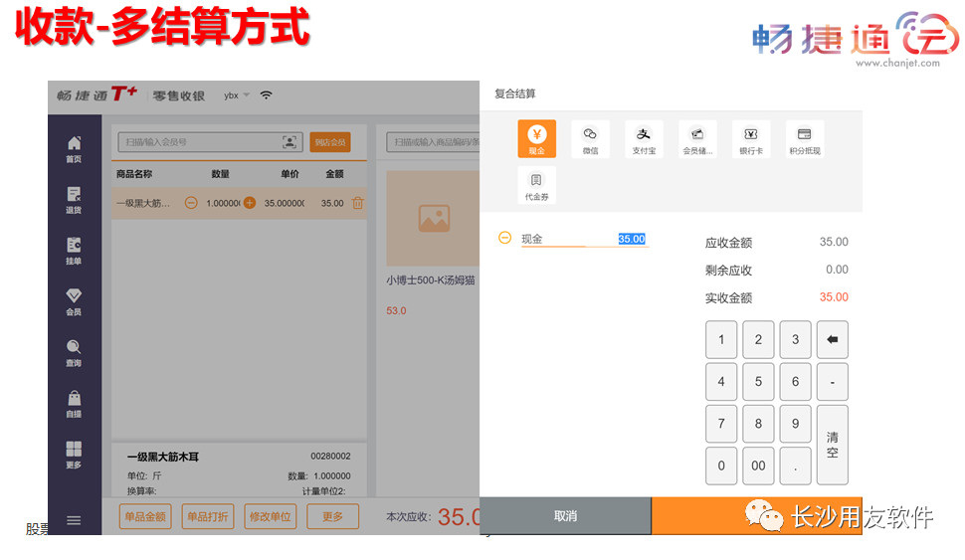Tap the minus sign key
965x560 pixels.
tap(832, 382)
